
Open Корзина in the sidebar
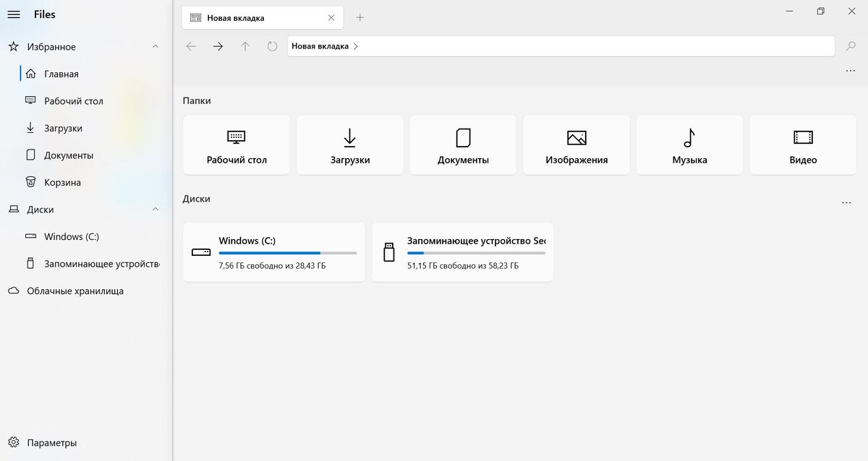[62, 182]
